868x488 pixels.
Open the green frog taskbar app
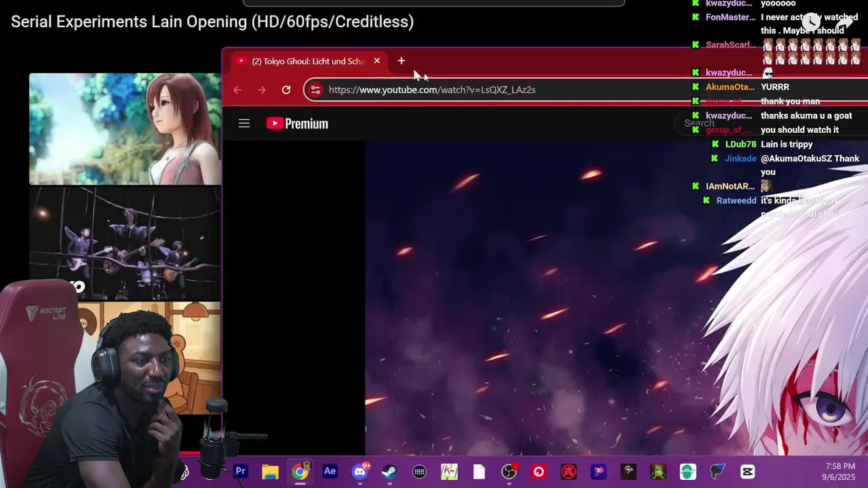[658, 472]
